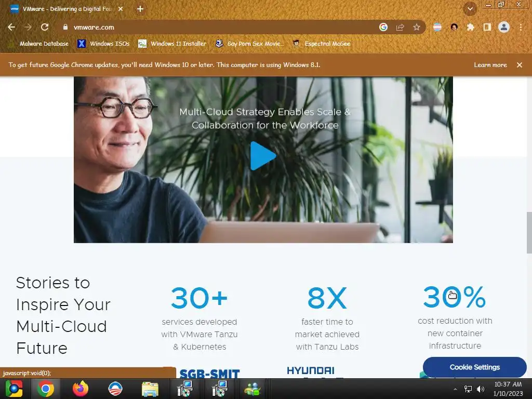Open Cookie Settings
532x399 pixels.
pyautogui.click(x=475, y=367)
